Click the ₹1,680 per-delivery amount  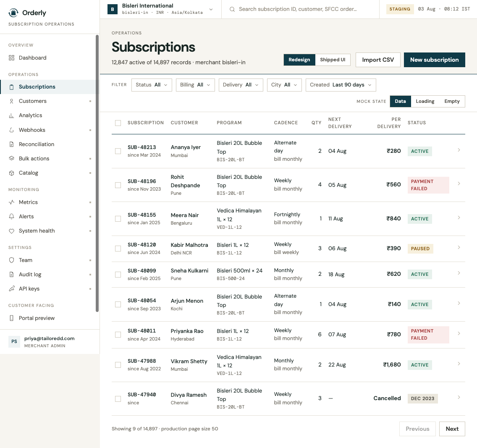[x=392, y=365]
